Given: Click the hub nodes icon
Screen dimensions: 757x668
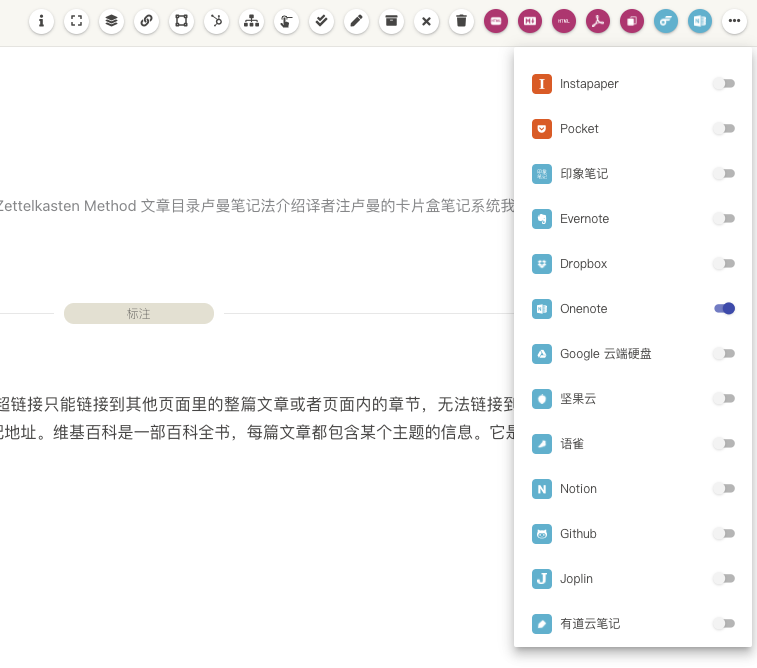Looking at the screenshot, I should (x=216, y=21).
